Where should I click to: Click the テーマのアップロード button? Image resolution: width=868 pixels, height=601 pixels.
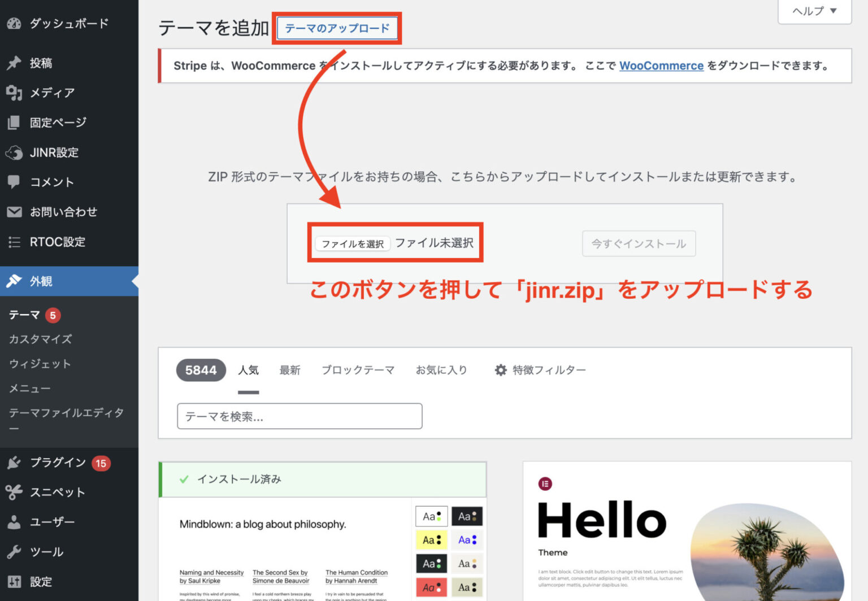337,28
